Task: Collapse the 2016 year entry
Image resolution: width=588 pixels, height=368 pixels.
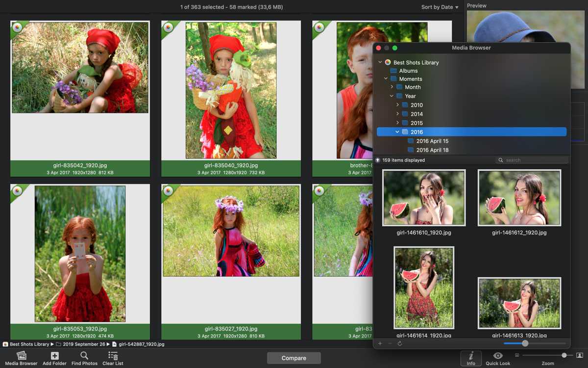Action: point(397,131)
